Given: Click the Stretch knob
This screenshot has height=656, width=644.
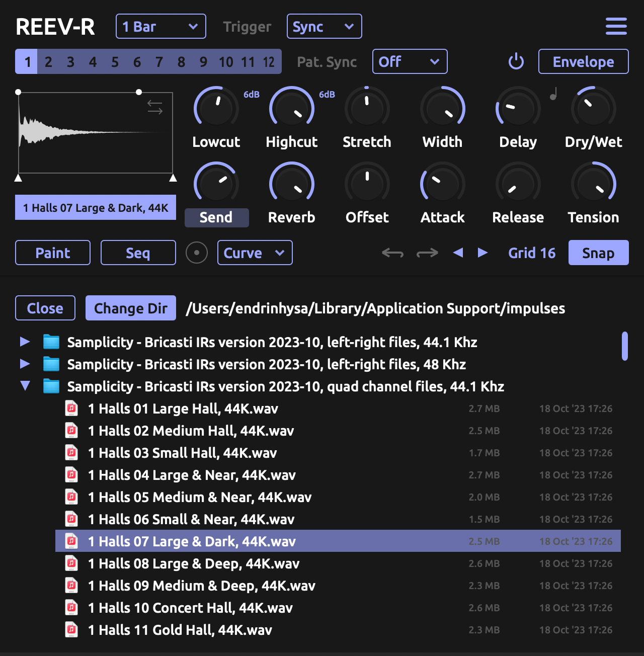Looking at the screenshot, I should 367,108.
